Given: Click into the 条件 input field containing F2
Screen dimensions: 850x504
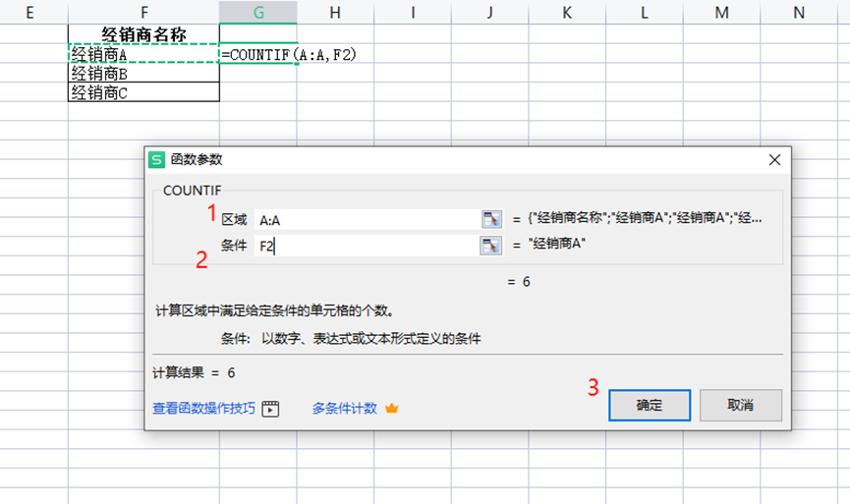Looking at the screenshot, I should coord(367,246).
